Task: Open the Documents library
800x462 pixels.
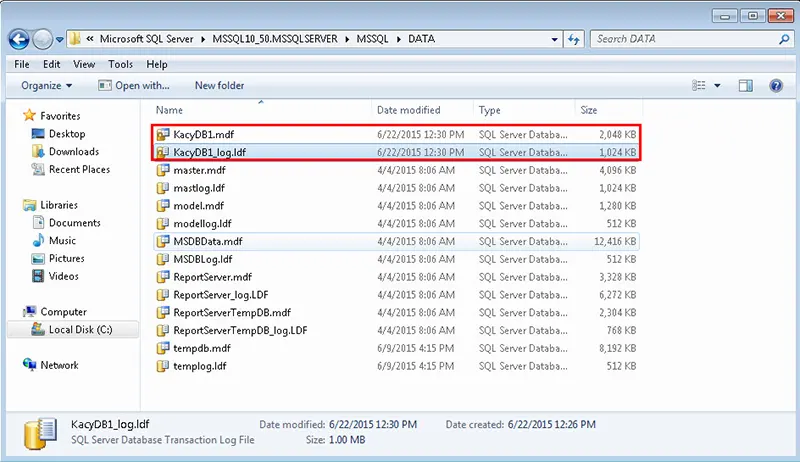Action: (x=74, y=223)
